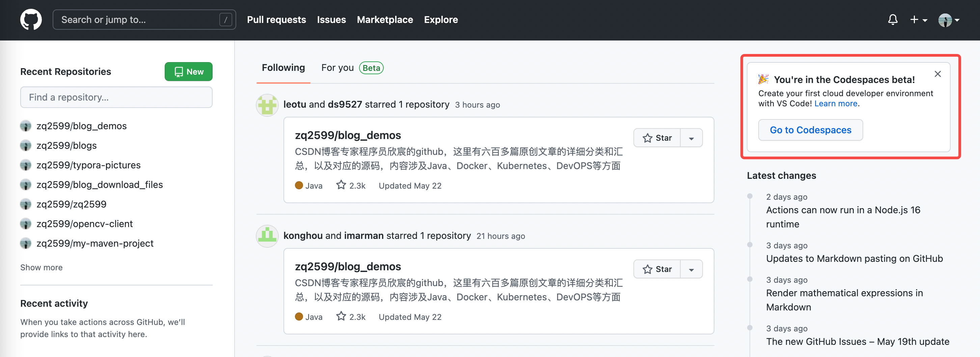
Task: Open Explore in top nav
Action: point(441,19)
